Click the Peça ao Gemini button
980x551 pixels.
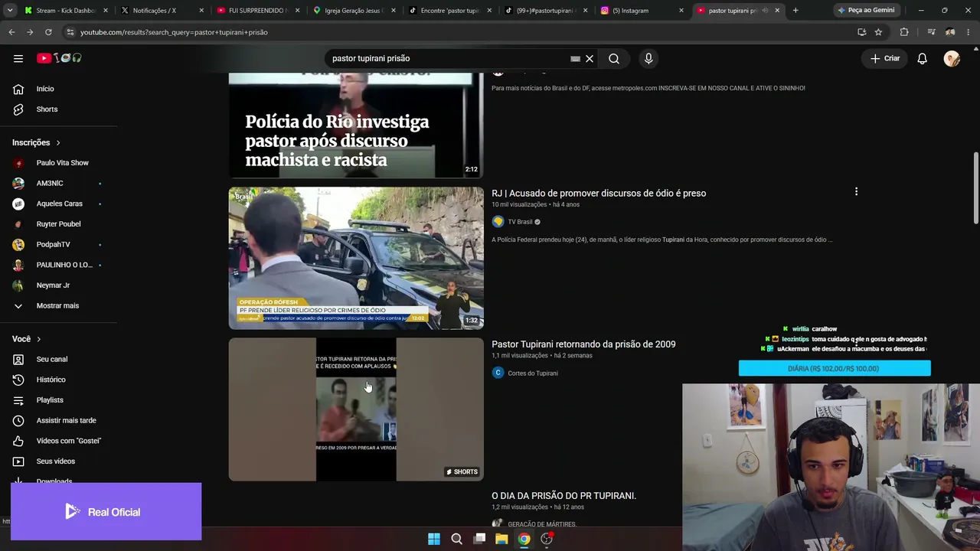point(866,11)
